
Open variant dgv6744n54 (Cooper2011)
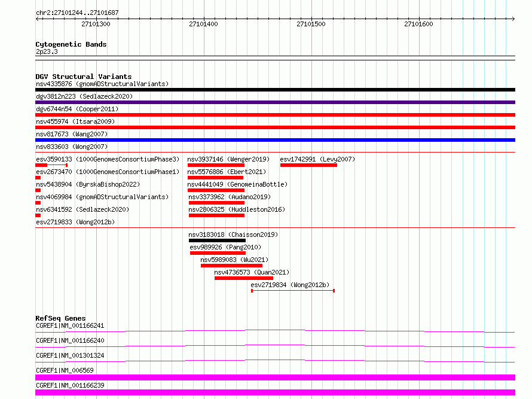77,109
